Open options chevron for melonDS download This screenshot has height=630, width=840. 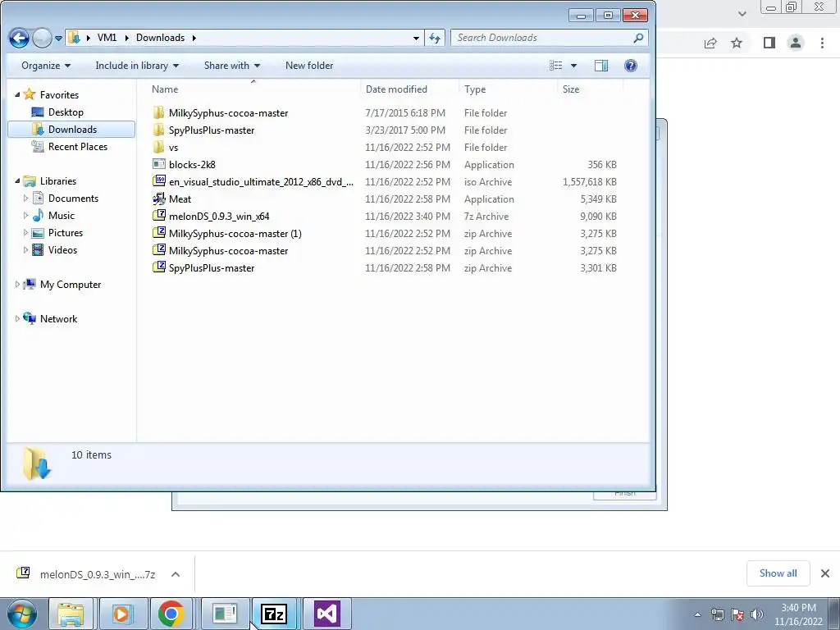[x=176, y=574]
